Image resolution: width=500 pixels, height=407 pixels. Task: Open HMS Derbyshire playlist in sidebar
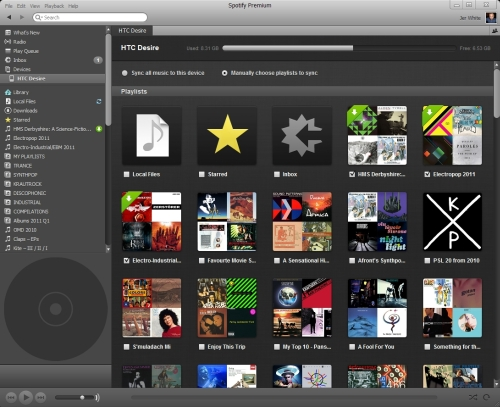click(x=52, y=129)
